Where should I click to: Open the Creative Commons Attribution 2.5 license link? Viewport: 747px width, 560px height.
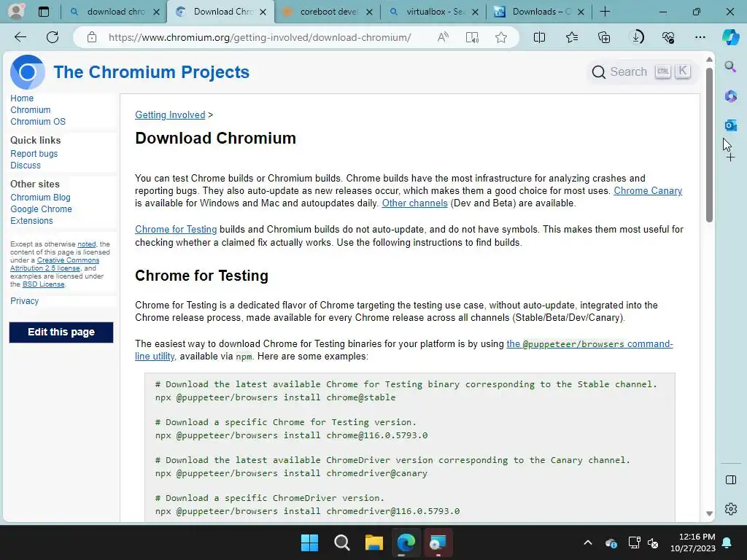tap(55, 264)
